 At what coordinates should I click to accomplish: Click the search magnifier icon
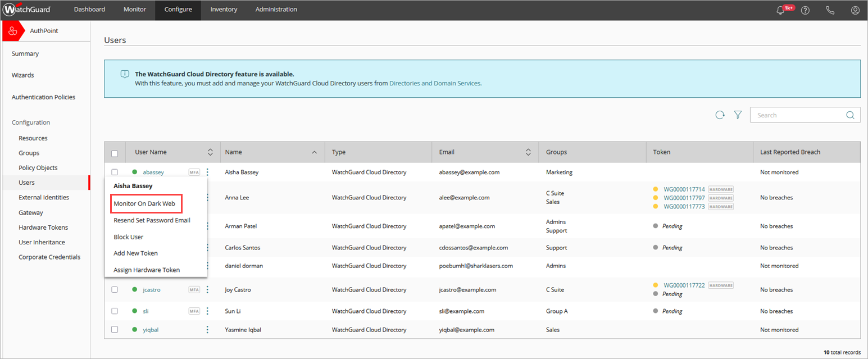pos(851,115)
